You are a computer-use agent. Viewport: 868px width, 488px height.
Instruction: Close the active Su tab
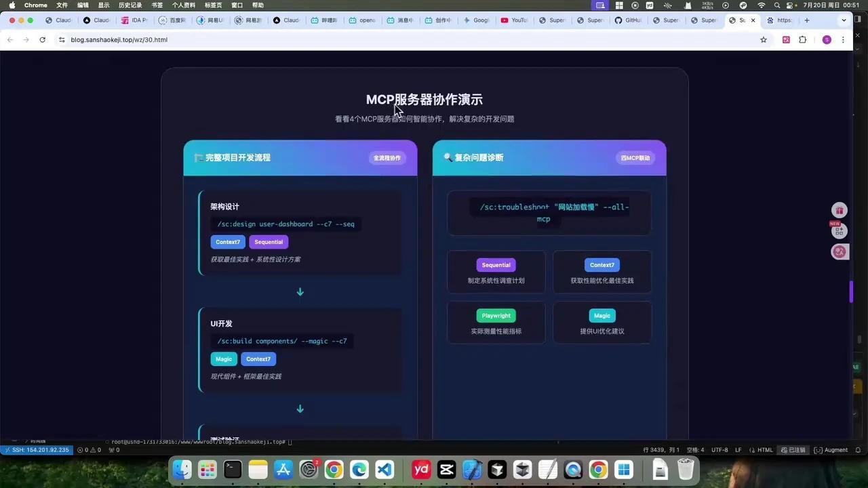(x=753, y=20)
